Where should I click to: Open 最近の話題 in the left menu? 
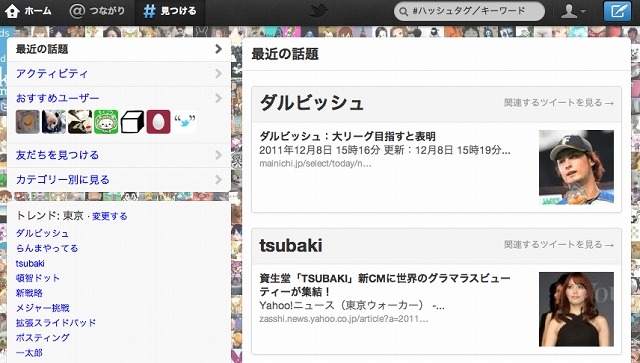tap(119, 49)
